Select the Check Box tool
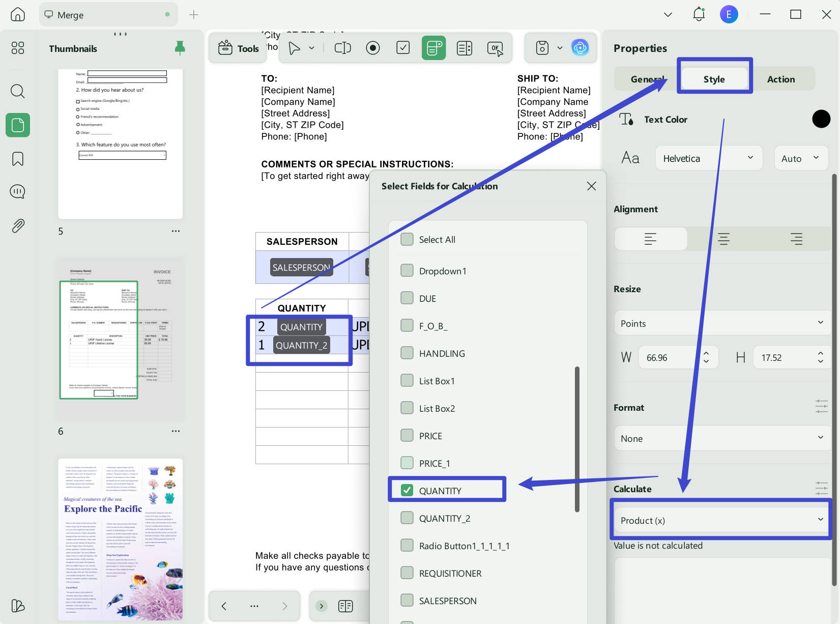This screenshot has height=624, width=840. pyautogui.click(x=403, y=48)
